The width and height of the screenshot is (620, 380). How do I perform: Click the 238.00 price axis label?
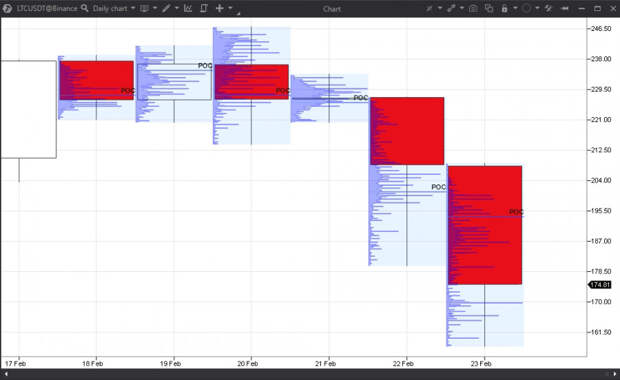(601, 59)
